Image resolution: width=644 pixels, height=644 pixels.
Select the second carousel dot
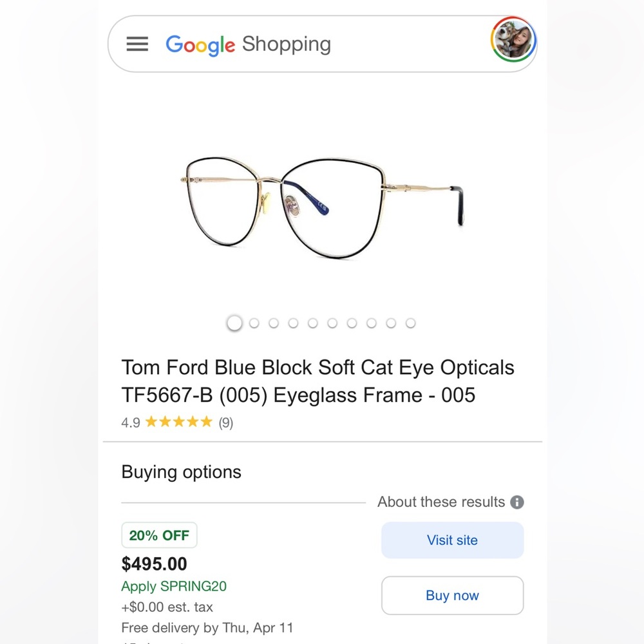point(254,323)
